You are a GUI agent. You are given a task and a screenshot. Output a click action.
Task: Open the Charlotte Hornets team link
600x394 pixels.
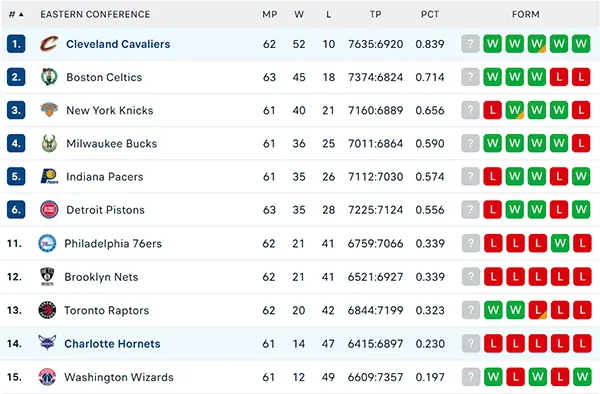tap(112, 344)
